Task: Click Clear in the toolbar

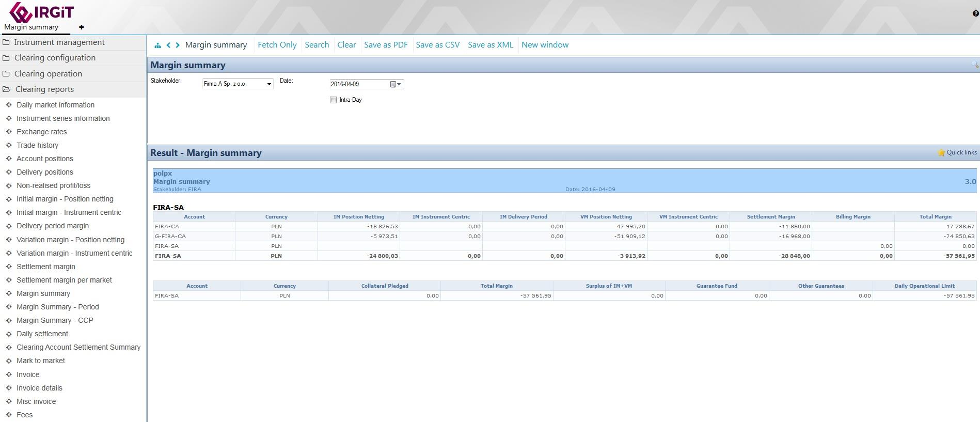Action: click(x=346, y=45)
